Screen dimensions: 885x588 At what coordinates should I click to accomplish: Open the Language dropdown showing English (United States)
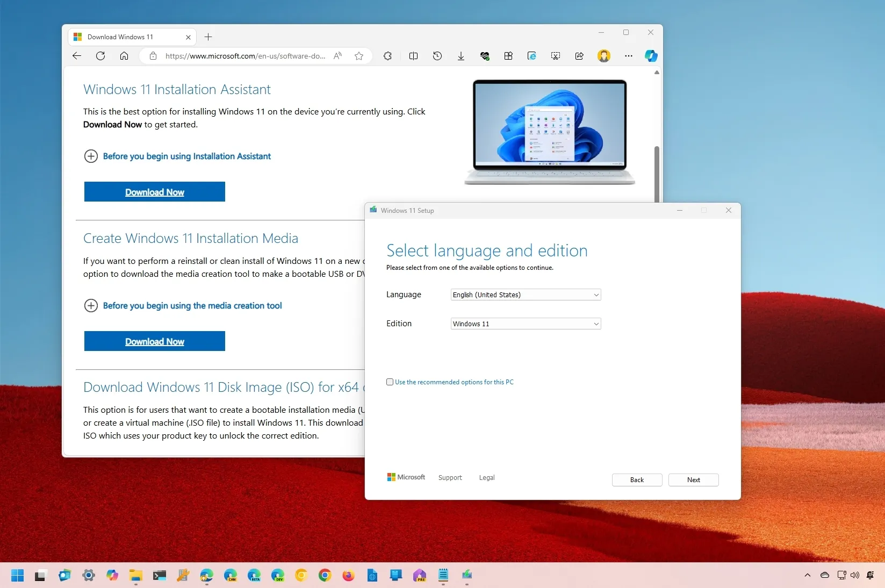(x=525, y=295)
